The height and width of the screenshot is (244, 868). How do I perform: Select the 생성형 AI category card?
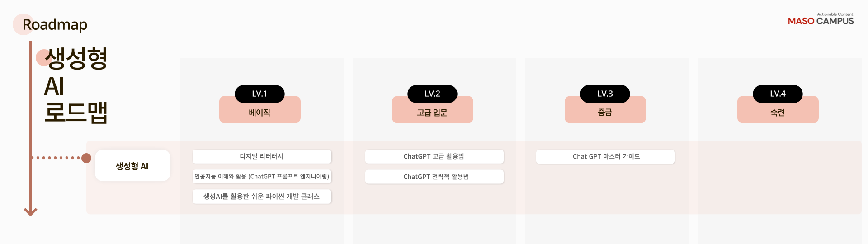(x=132, y=166)
